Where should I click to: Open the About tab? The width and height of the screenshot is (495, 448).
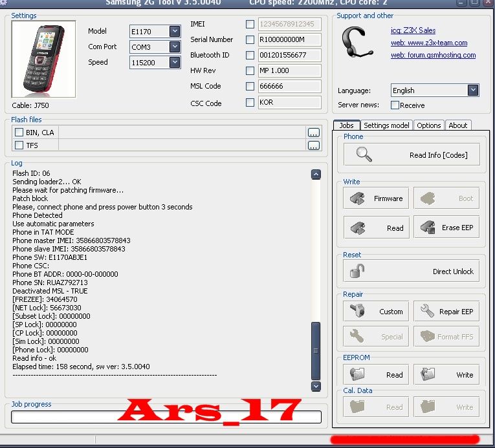pos(457,125)
